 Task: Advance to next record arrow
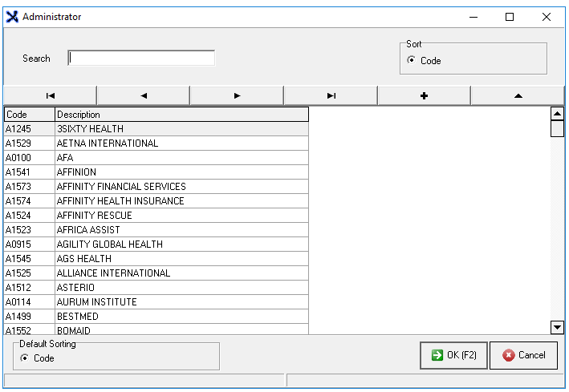[237, 95]
